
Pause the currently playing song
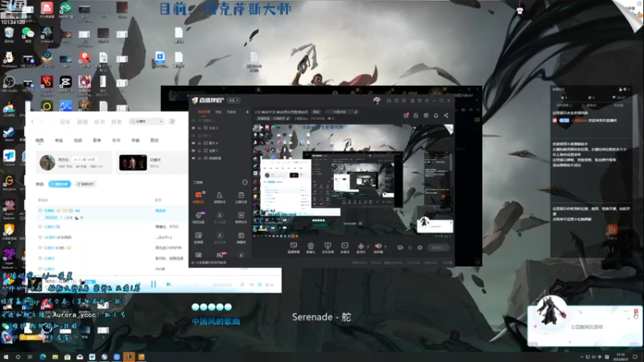coord(154,284)
